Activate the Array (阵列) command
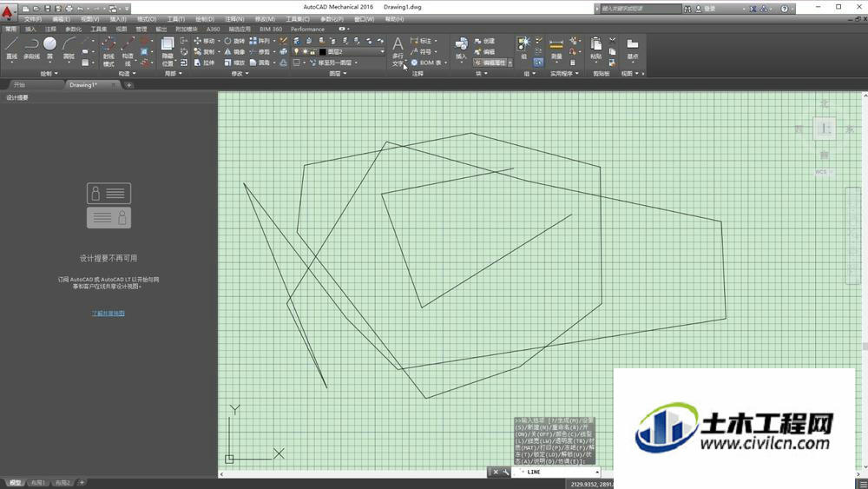 click(x=260, y=41)
